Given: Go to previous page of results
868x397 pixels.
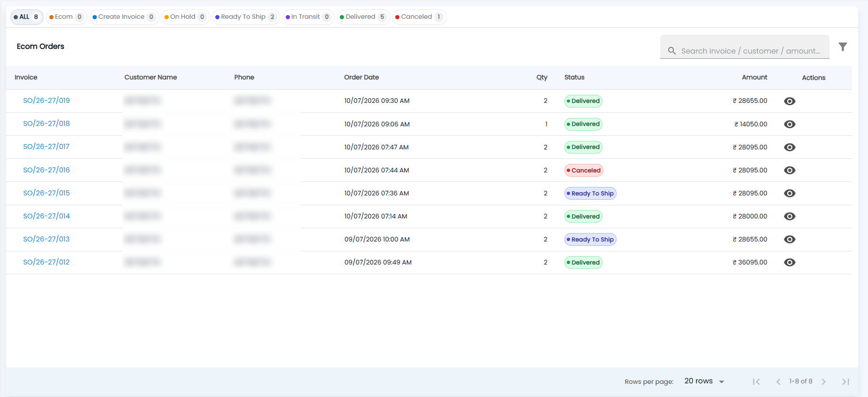Looking at the screenshot, I should tap(778, 381).
